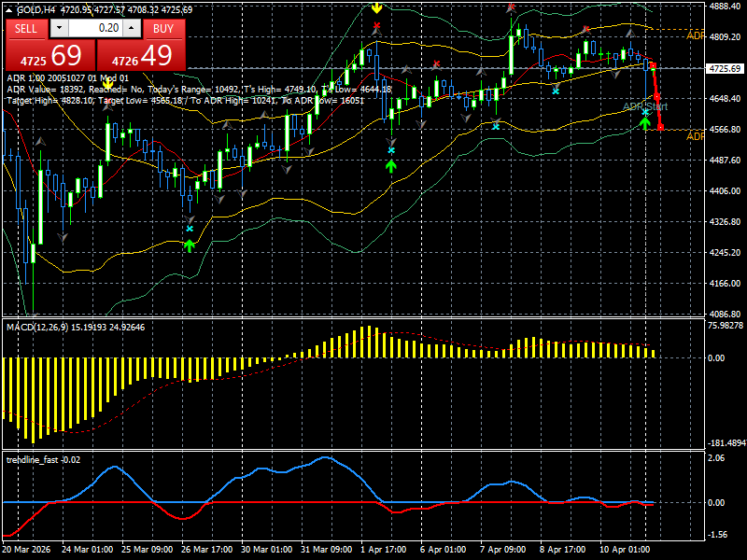
Task: Click the sell price panel showing 4725 69
Action: [50, 55]
